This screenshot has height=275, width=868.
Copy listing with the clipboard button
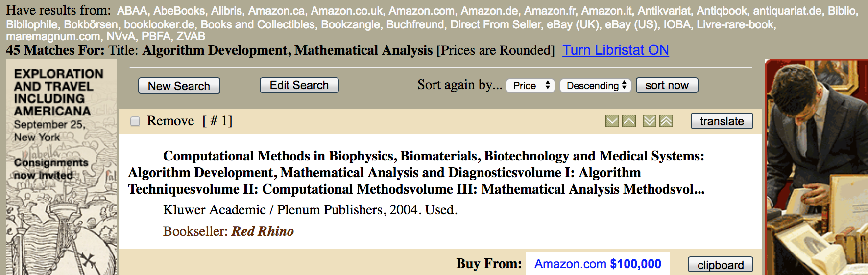(720, 265)
